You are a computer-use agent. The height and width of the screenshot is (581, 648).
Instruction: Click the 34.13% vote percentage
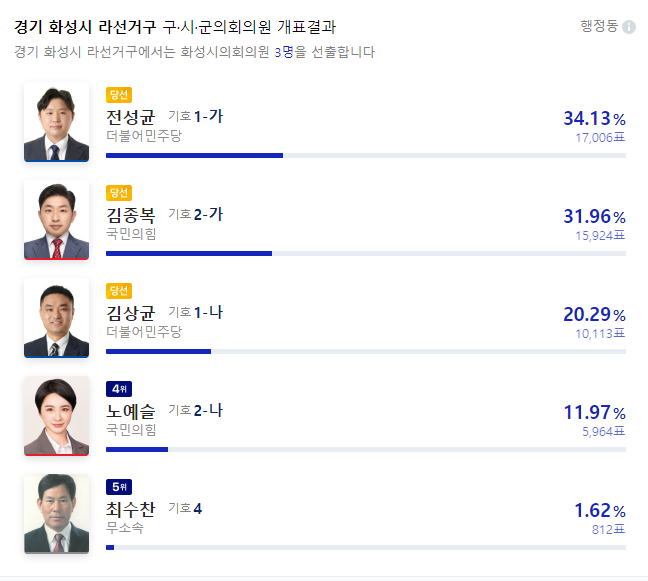click(x=594, y=119)
